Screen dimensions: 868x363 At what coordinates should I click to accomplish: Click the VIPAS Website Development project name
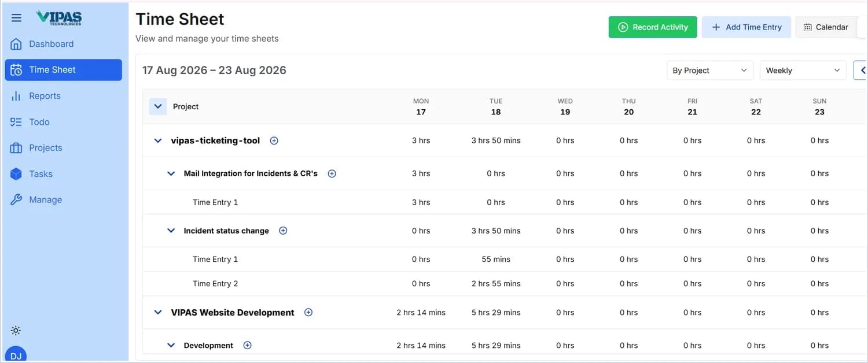coord(233,312)
